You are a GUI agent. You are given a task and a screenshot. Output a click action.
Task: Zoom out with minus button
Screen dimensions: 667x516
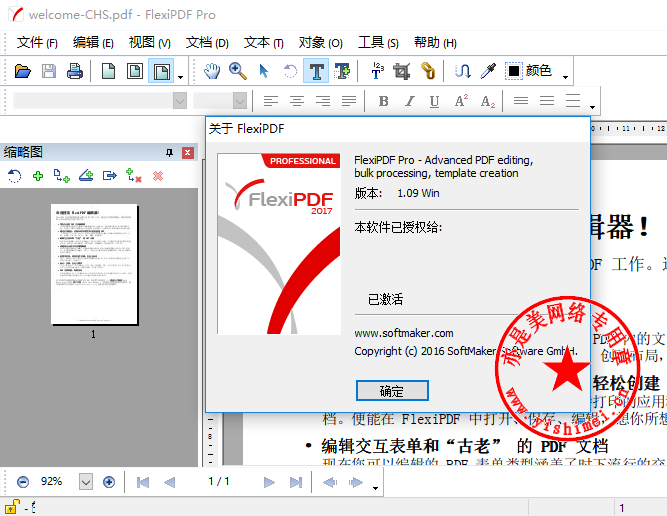23,482
